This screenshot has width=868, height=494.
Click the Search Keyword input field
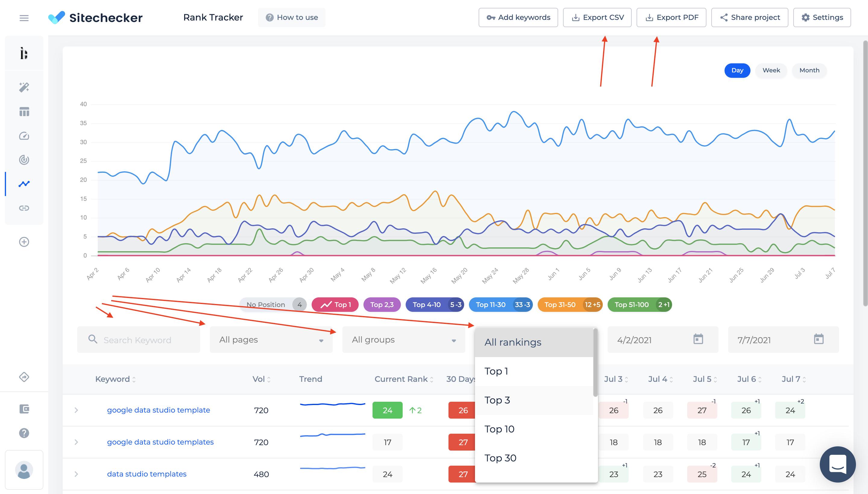tap(138, 340)
